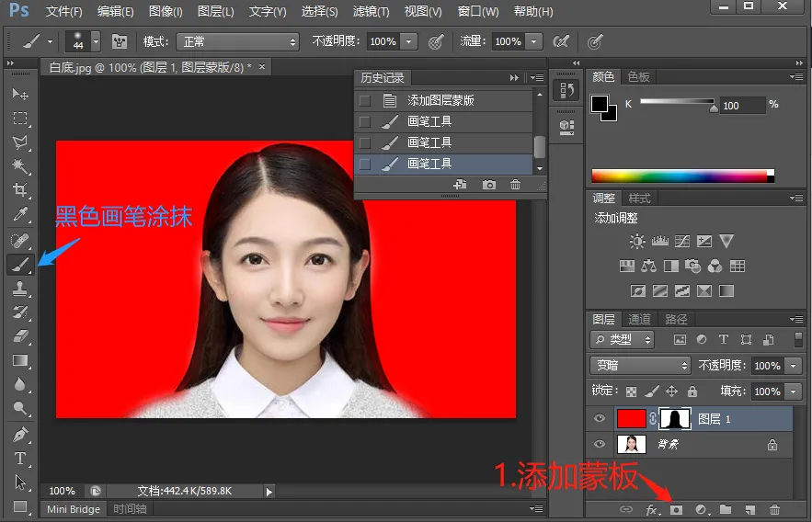
Task: Hide 图层 1 using its eye icon
Action: pos(600,419)
